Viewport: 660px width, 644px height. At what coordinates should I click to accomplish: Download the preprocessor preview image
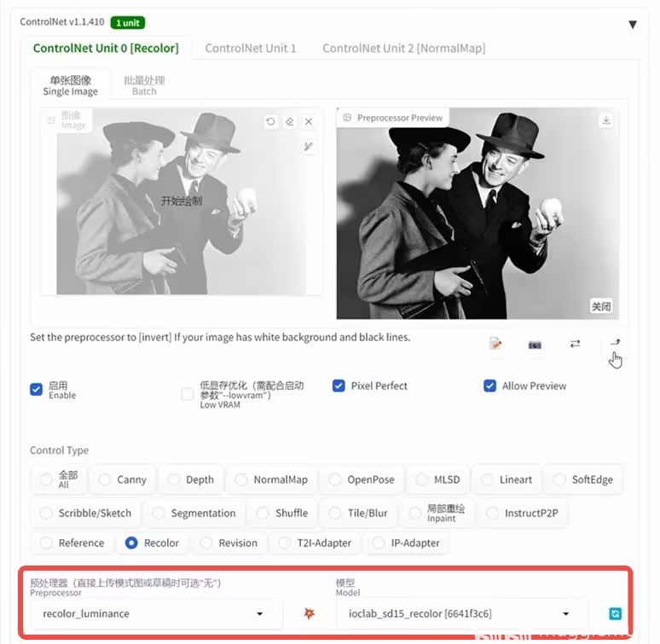[x=606, y=120]
